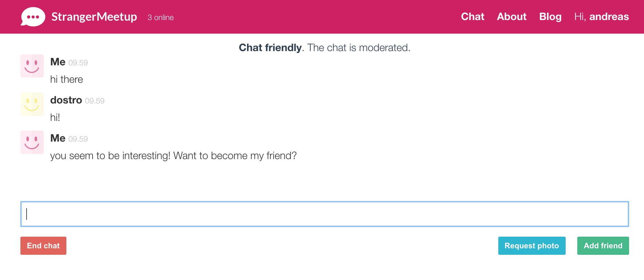Select the message saying hi there

click(67, 79)
